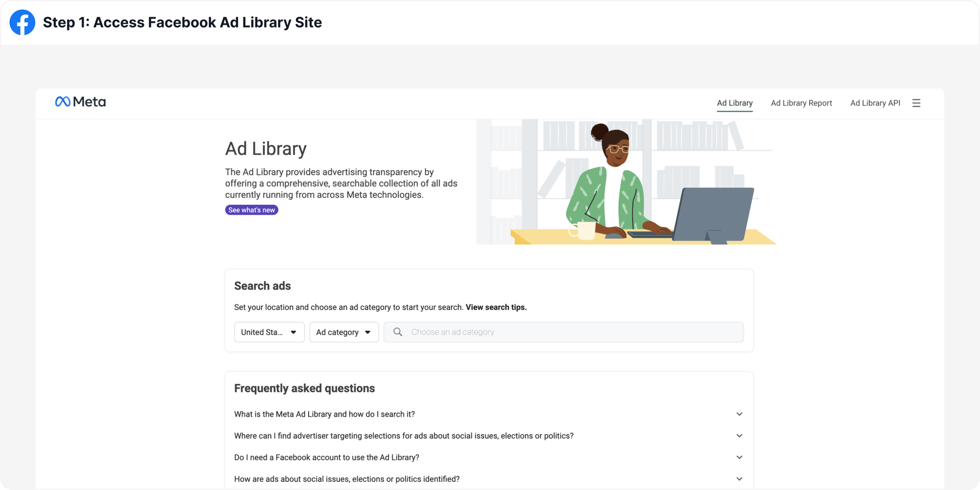Click the caret icon on the location selector
This screenshot has width=980, height=490.
(294, 332)
